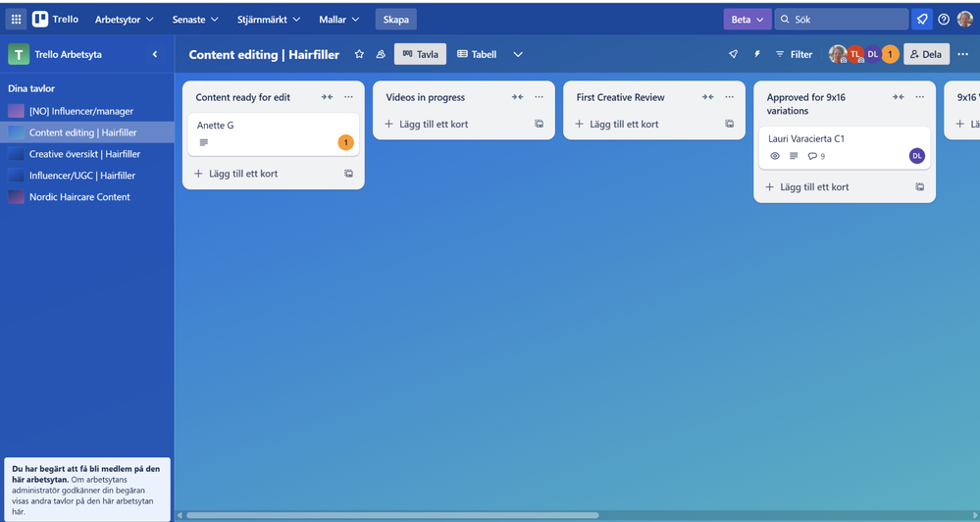
Task: Change board visibility workspace icon
Action: click(380, 54)
